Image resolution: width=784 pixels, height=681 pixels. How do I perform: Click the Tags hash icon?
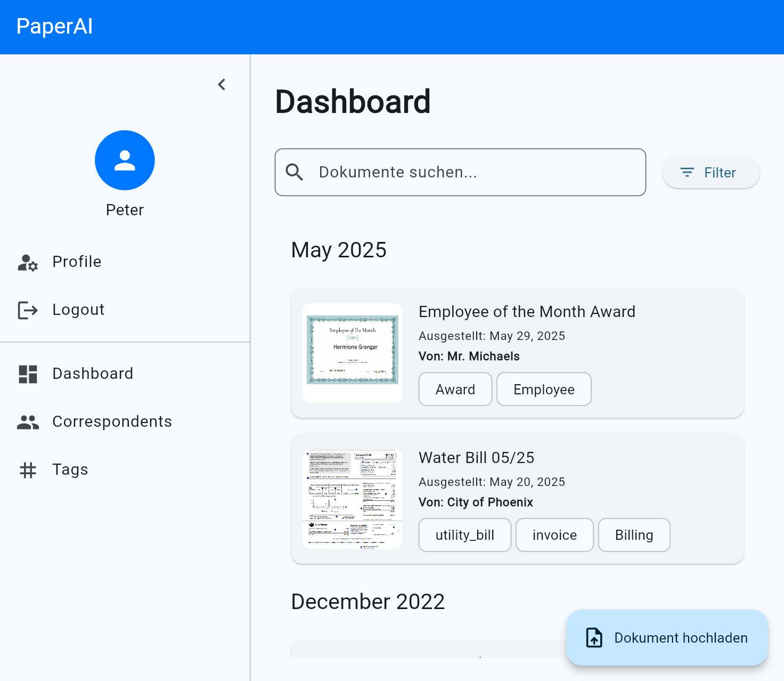28,470
